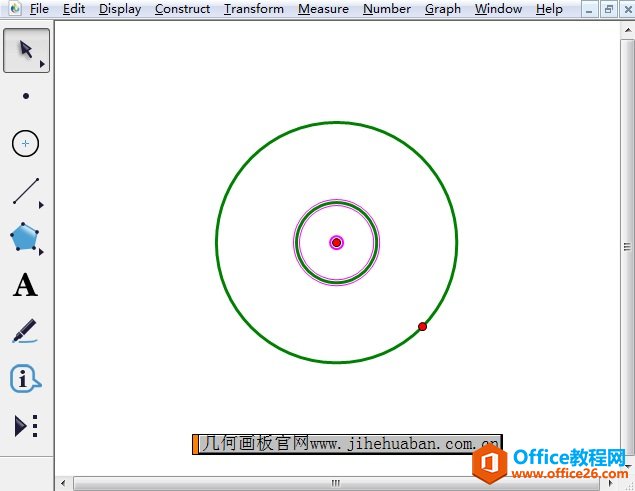Screen dimensions: 635x491
Task: Open the Transform menu
Action: 254,9
